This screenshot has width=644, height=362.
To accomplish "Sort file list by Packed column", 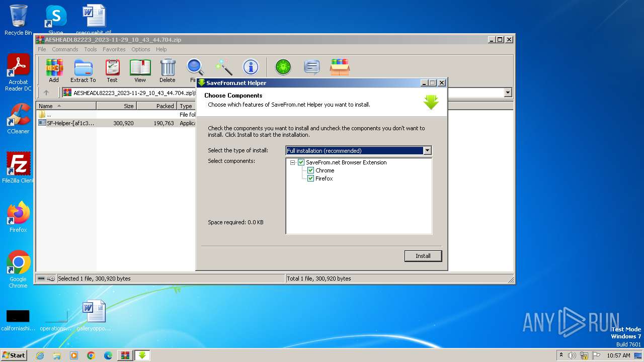I will click(156, 106).
